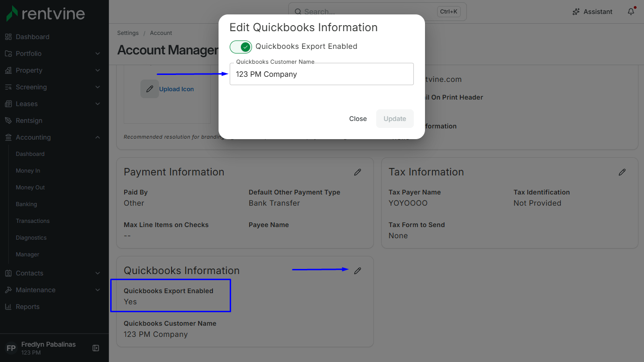Click the Payment Information heading
The height and width of the screenshot is (362, 644).
point(174,172)
